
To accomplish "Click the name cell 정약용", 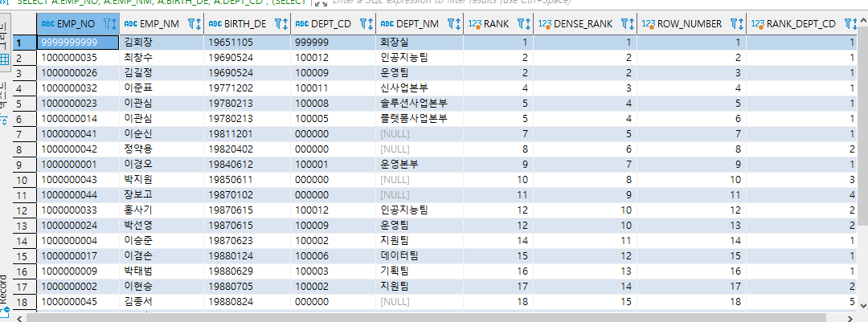I will coord(162,149).
